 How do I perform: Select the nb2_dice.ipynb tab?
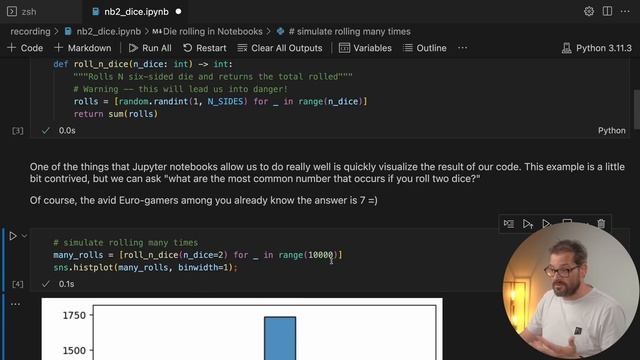(x=136, y=12)
